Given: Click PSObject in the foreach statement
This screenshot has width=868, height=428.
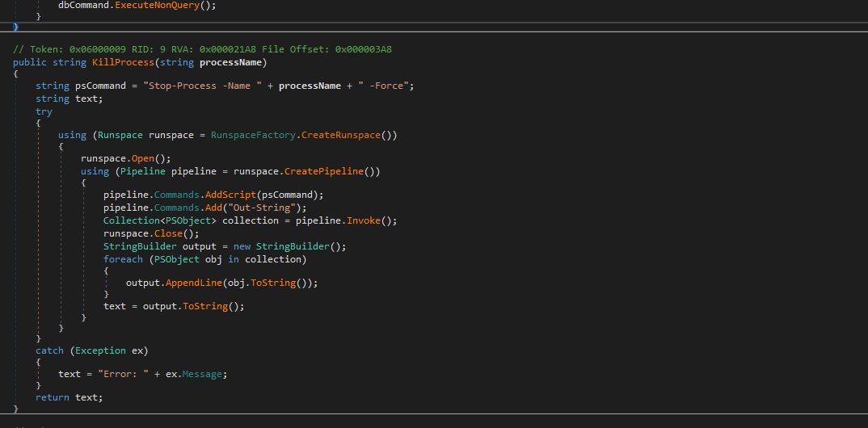Looking at the screenshot, I should coord(176,258).
